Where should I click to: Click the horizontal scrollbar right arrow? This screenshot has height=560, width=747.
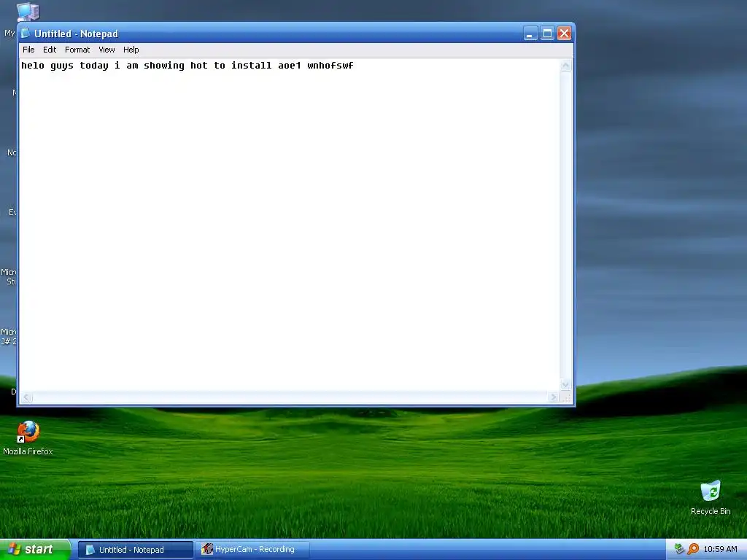(x=553, y=397)
